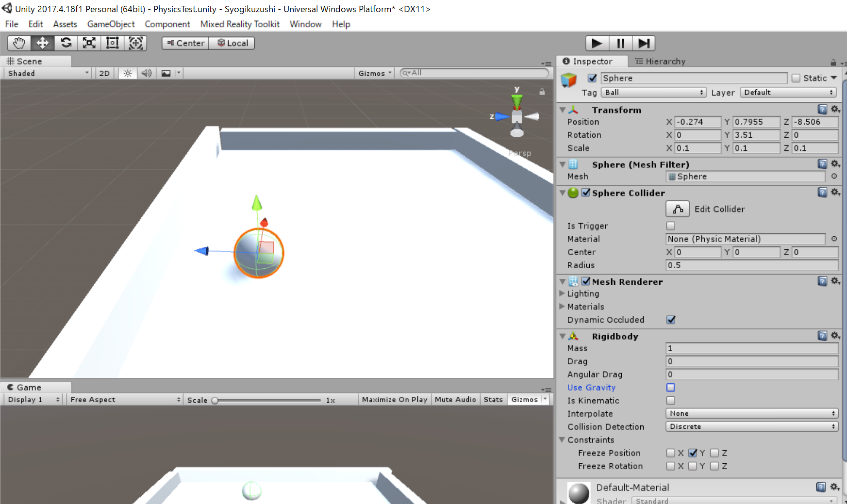The width and height of the screenshot is (847, 504).
Task: Switch to the Hierarchy tab
Action: [661, 61]
